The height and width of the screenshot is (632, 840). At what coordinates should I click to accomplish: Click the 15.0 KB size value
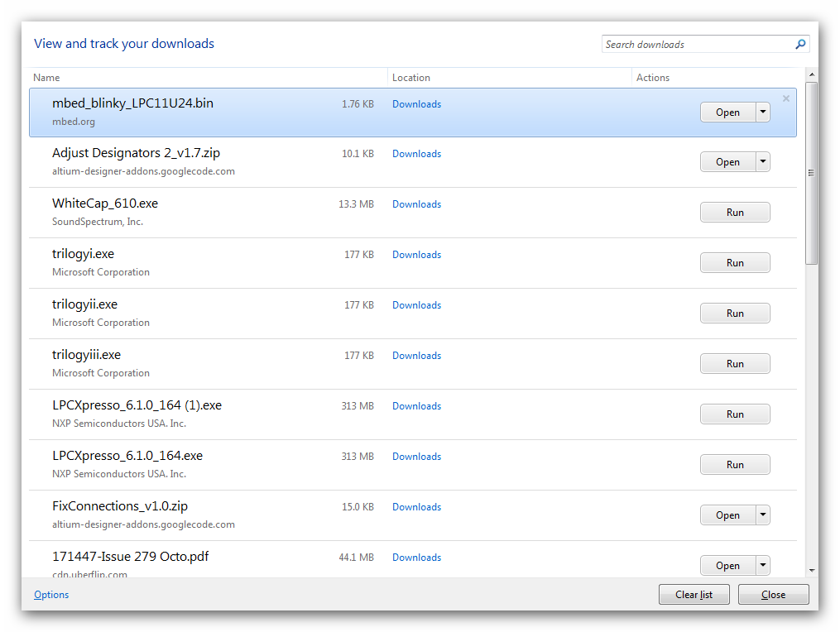[x=358, y=506]
